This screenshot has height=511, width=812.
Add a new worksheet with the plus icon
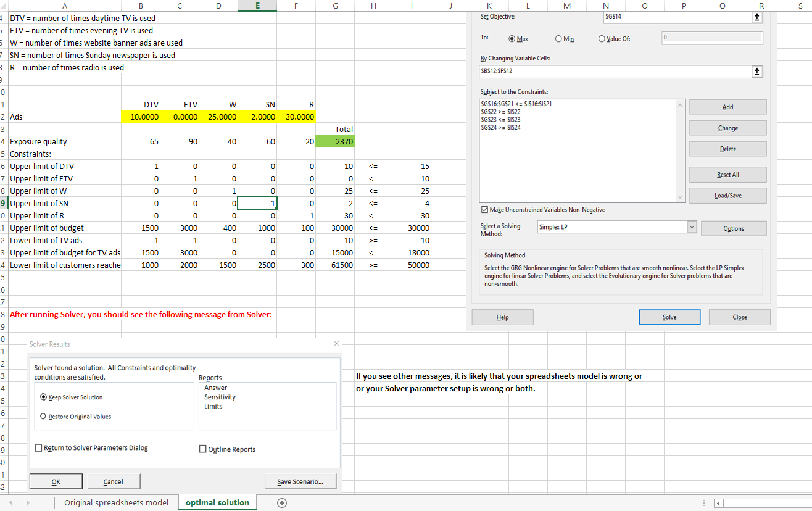(x=282, y=503)
